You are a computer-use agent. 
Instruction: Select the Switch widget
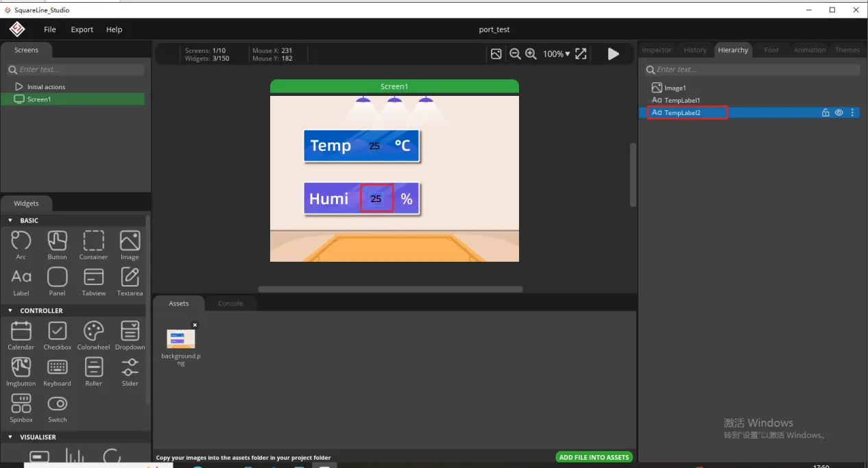[x=57, y=404]
